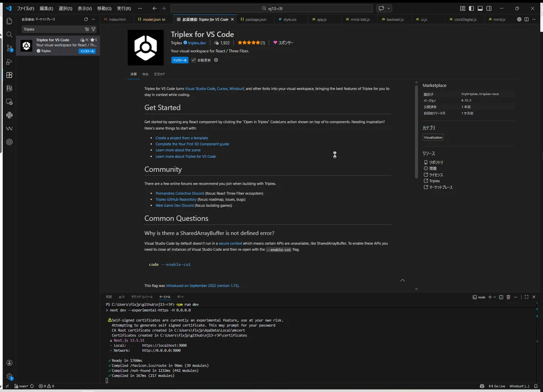Toggle primary sidebar visibility in title bar
The width and height of the screenshot is (543, 392).
(471, 9)
